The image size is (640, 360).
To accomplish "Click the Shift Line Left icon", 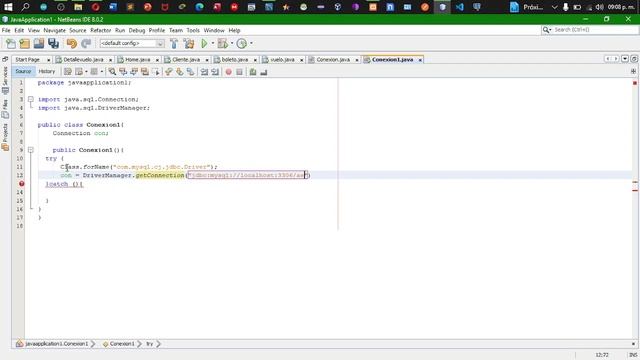I will coord(204,72).
